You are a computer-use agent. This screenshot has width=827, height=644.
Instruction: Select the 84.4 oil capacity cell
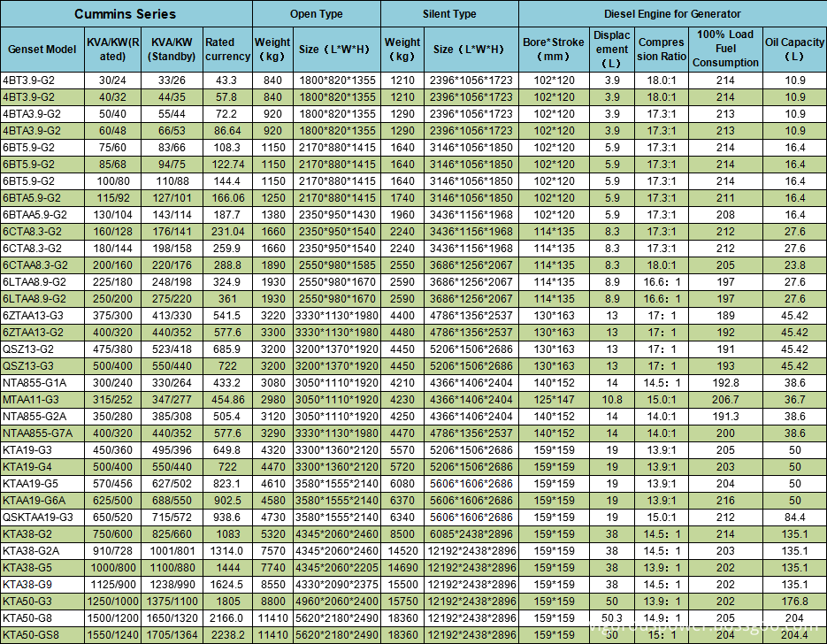point(794,517)
